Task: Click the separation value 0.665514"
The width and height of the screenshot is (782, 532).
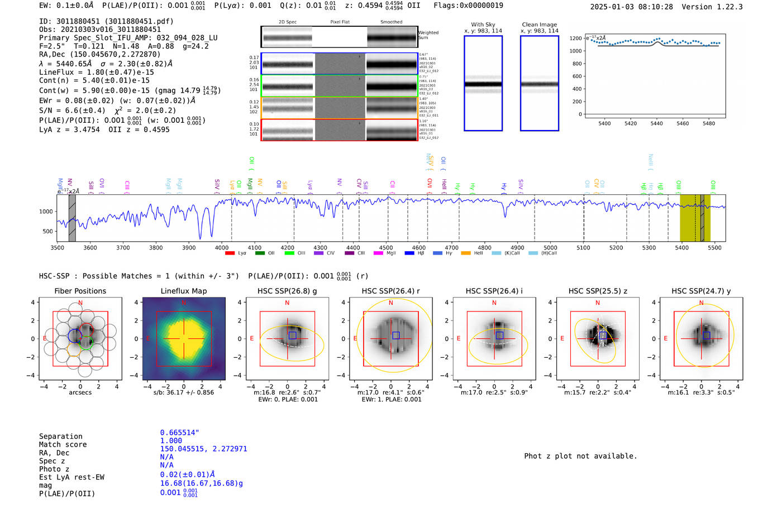Action: (x=180, y=433)
